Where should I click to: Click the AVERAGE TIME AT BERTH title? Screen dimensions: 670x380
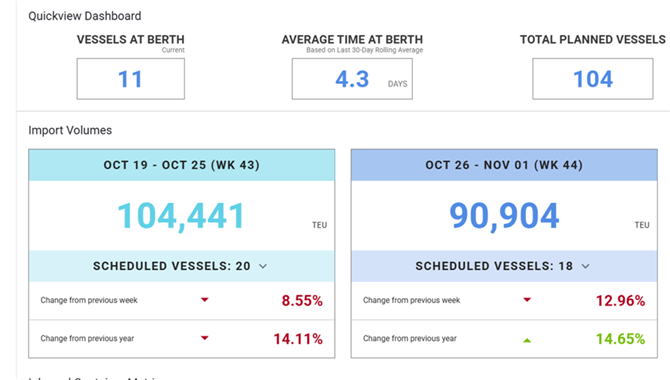point(352,39)
